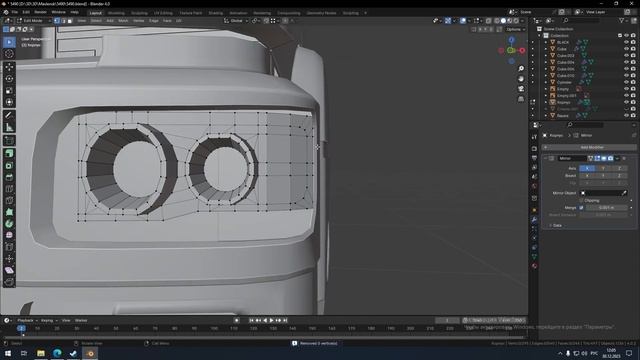Select the Extrude Region tool

(x=9, y=153)
